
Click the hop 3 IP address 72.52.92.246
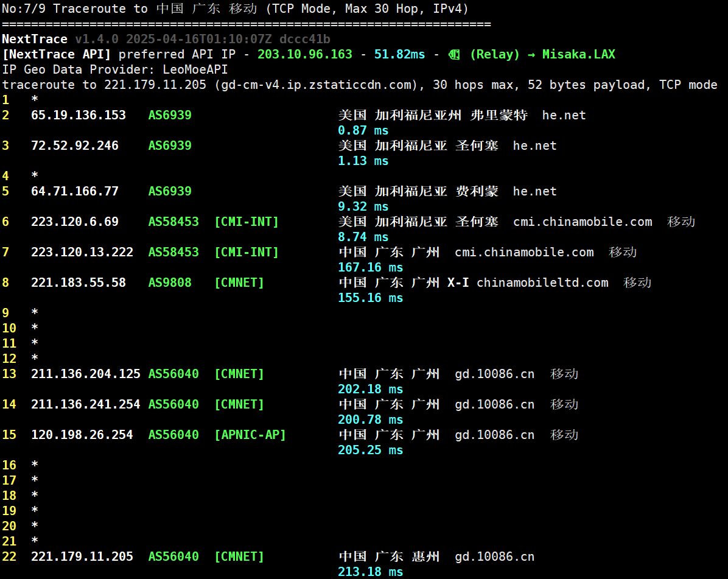click(x=75, y=146)
